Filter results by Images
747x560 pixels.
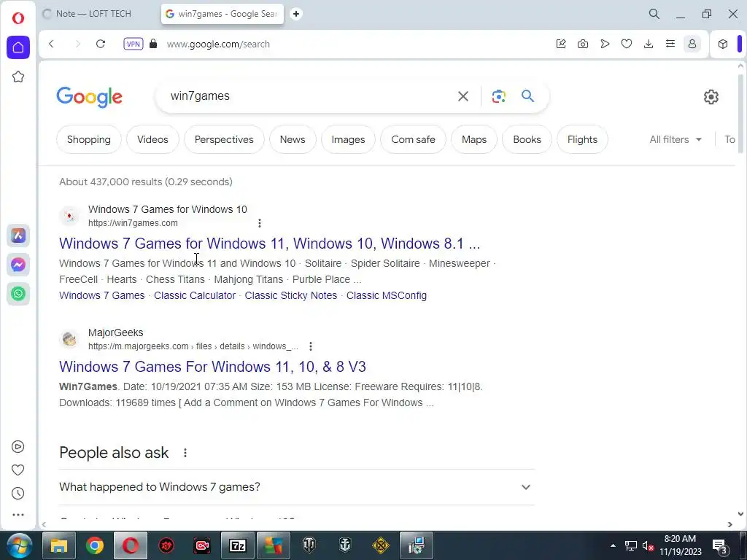pyautogui.click(x=348, y=139)
